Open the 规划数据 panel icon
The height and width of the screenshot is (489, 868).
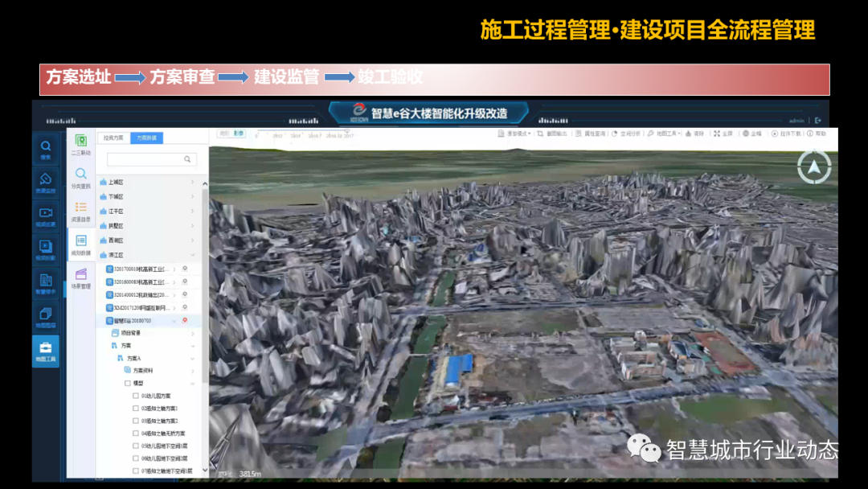point(81,245)
